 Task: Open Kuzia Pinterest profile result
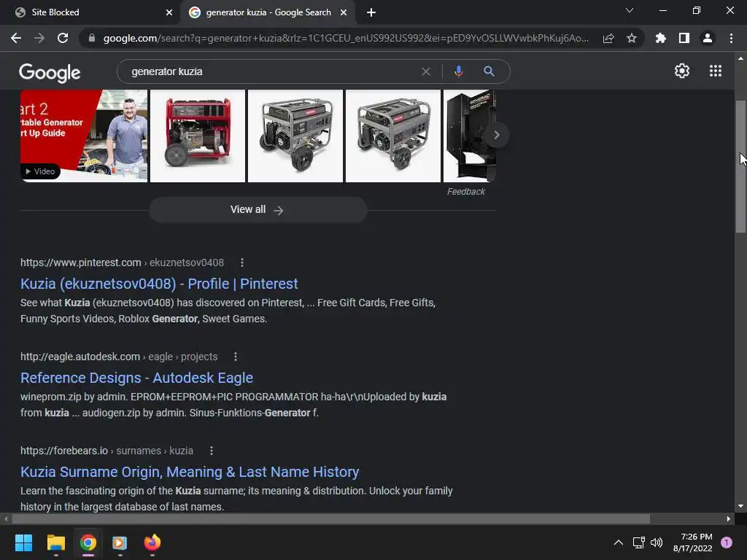pyautogui.click(x=159, y=284)
